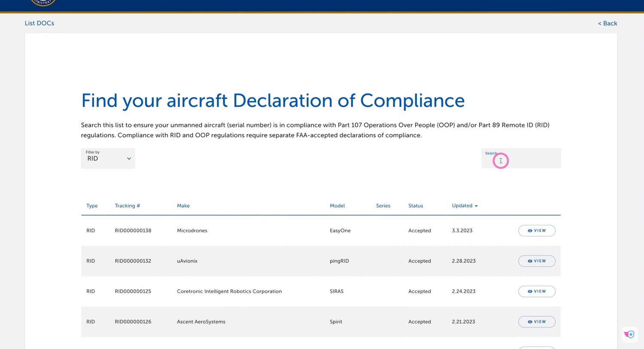Select the List DOCs navigation item
Image resolution: width=644 pixels, height=349 pixels.
point(39,23)
